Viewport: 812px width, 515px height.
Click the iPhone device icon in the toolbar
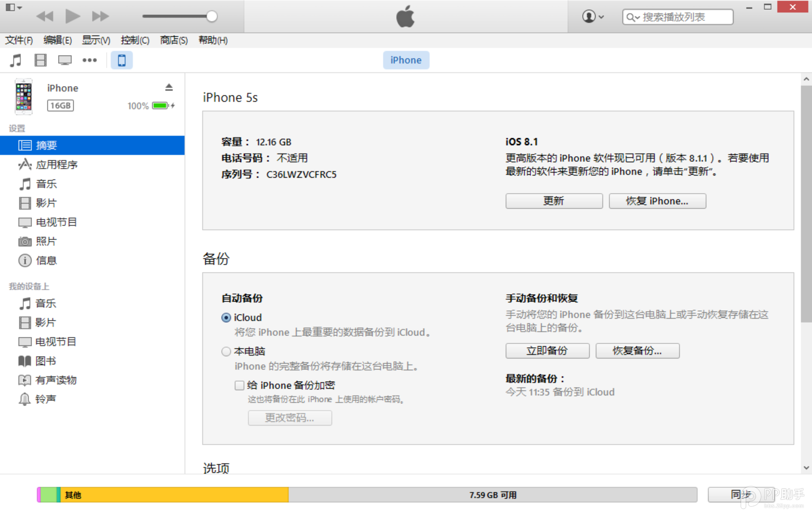tap(121, 60)
